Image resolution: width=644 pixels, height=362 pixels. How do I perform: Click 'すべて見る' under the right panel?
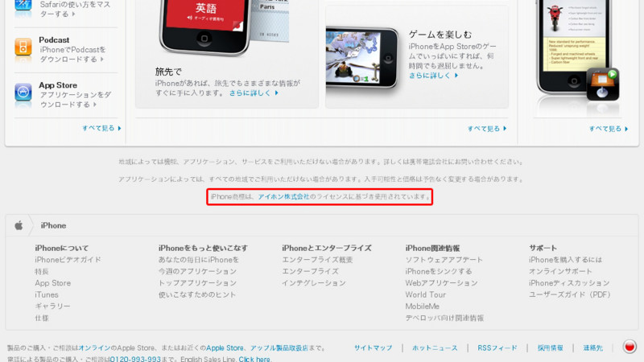click(609, 129)
